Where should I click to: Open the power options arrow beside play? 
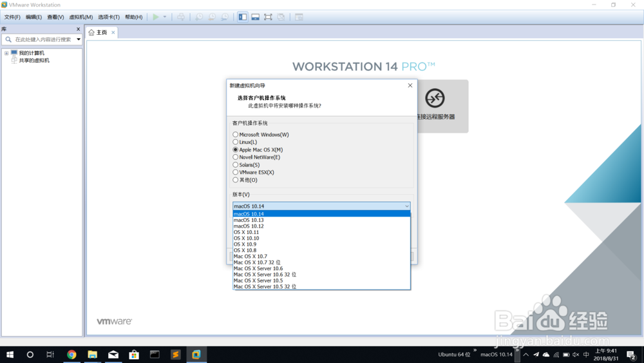pyautogui.click(x=165, y=17)
